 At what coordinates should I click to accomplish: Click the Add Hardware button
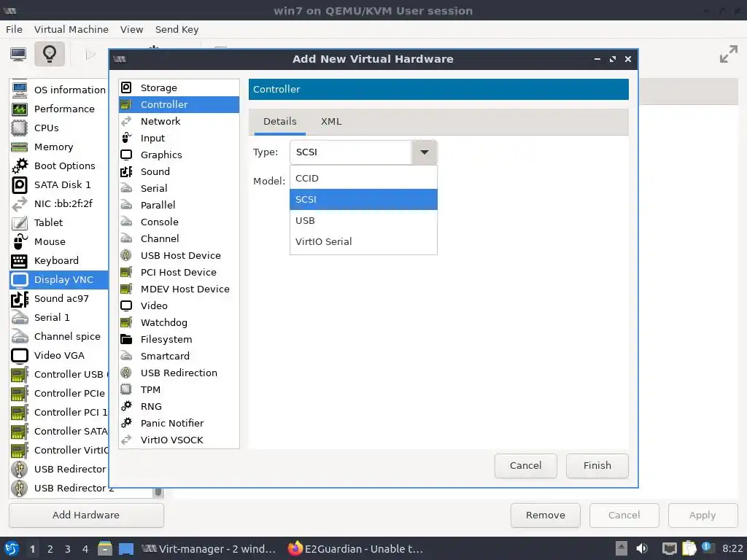pyautogui.click(x=86, y=516)
